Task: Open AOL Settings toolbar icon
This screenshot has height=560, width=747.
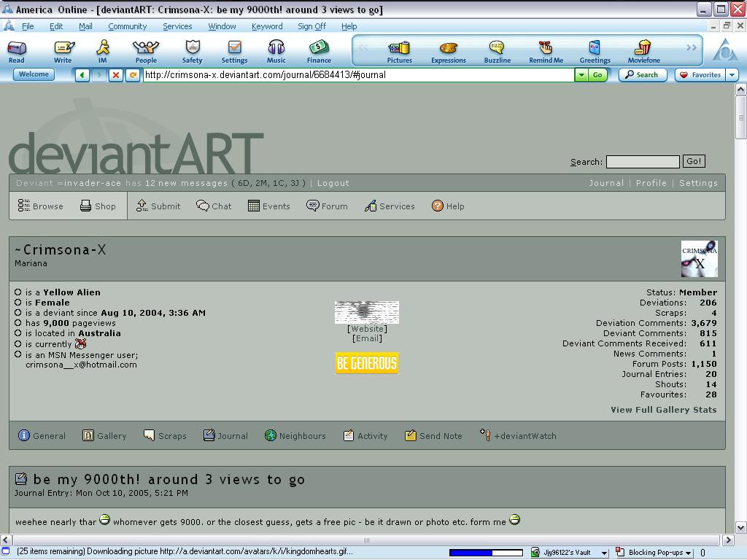Action: coord(234,52)
